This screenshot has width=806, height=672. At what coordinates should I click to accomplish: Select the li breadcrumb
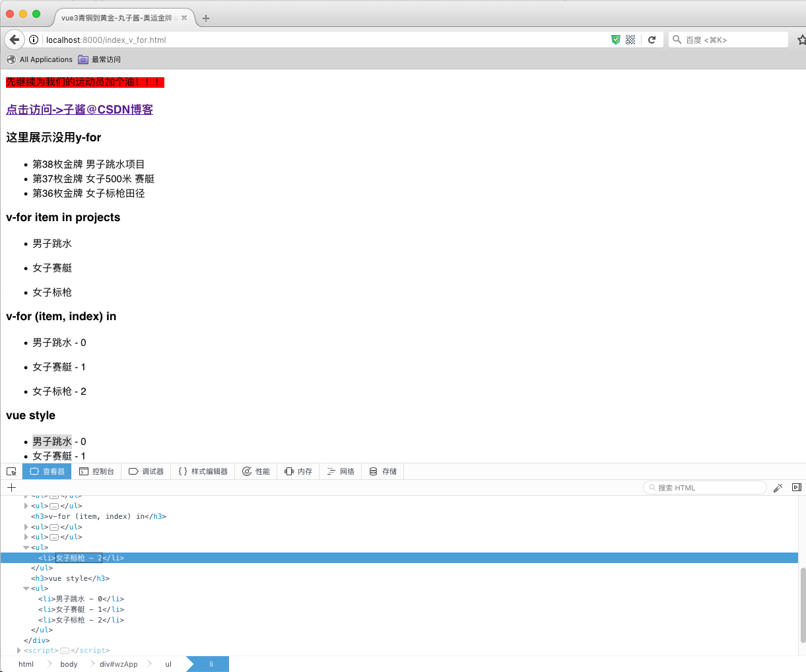tap(211, 664)
